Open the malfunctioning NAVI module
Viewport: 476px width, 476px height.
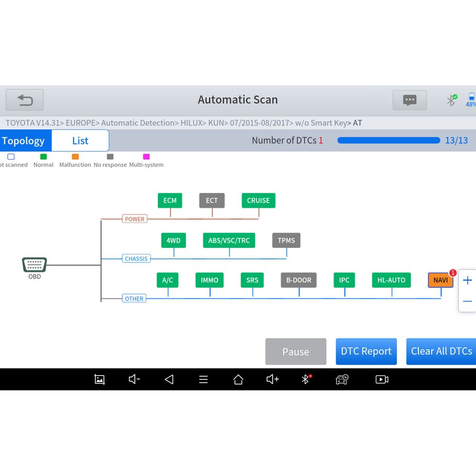pos(440,280)
